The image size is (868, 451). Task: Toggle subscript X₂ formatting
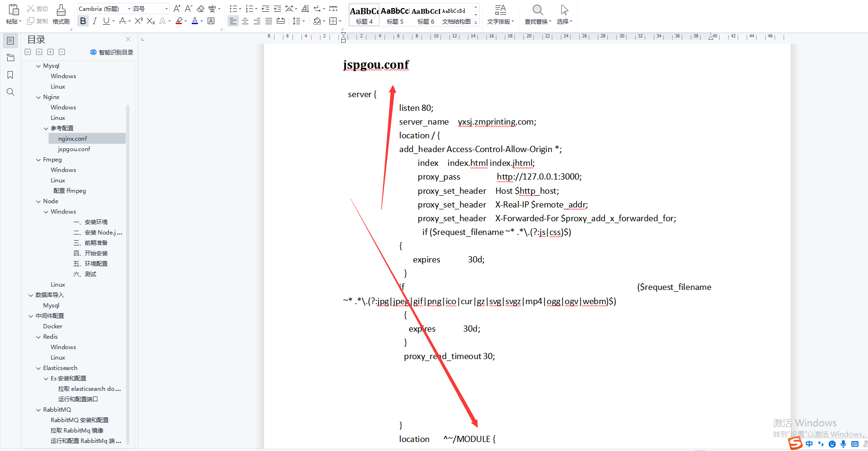click(151, 21)
